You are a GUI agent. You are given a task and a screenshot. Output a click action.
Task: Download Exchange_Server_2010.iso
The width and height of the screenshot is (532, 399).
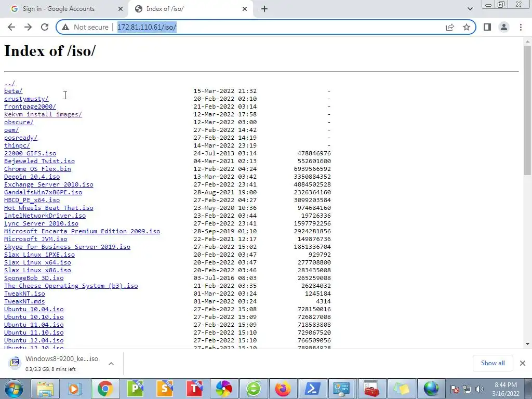point(48,184)
